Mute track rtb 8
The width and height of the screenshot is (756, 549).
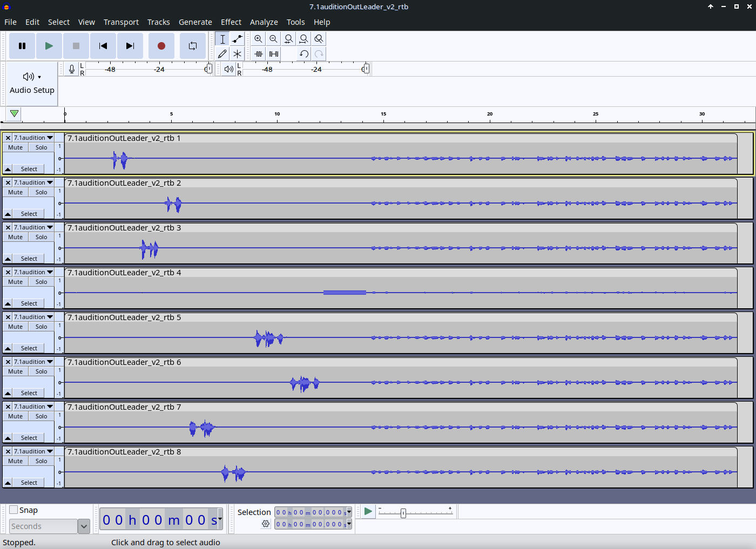[16, 461]
